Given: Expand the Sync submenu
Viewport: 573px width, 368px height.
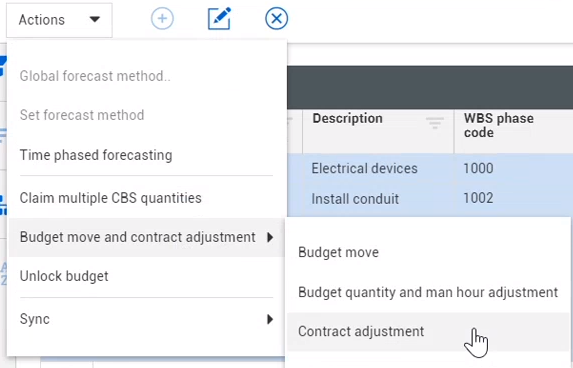Looking at the screenshot, I should pyautogui.click(x=146, y=319).
